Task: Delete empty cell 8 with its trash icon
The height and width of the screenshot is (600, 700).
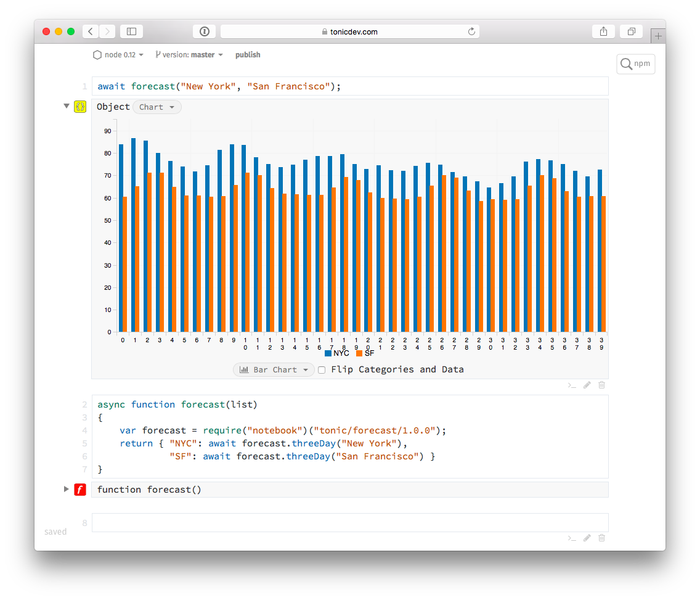Action: [602, 538]
